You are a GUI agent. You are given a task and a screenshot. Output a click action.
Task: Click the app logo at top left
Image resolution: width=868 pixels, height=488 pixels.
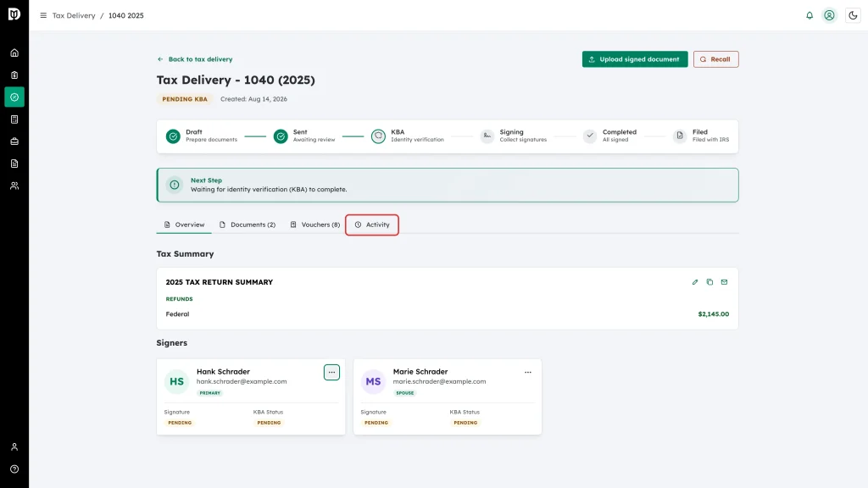coord(14,14)
